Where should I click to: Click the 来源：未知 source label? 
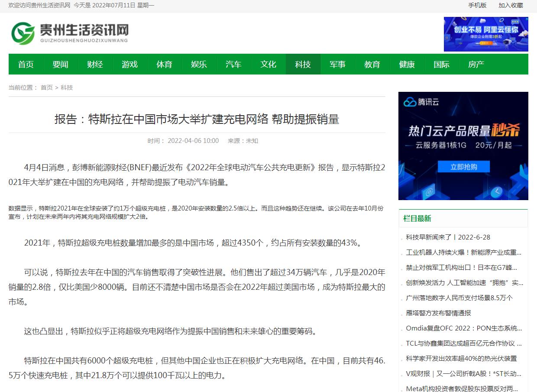click(x=243, y=141)
